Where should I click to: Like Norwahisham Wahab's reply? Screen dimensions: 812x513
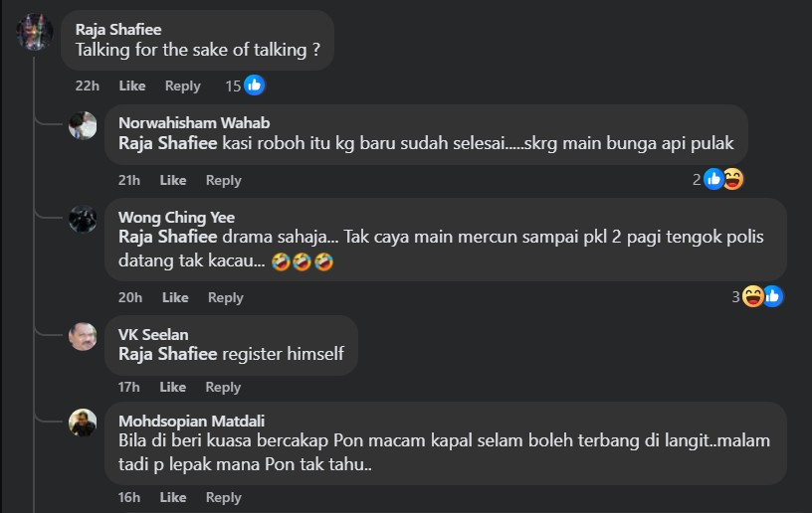pyautogui.click(x=173, y=180)
